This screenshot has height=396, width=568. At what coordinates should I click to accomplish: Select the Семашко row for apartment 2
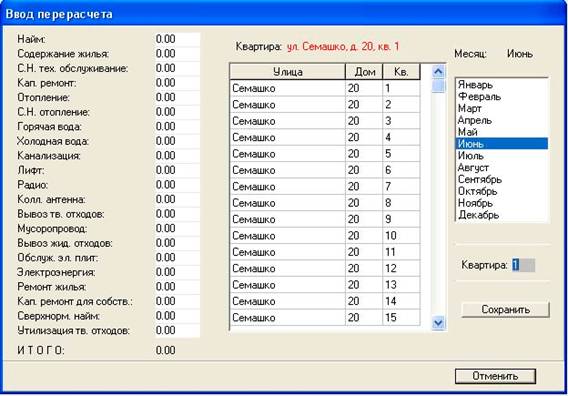(x=325, y=105)
